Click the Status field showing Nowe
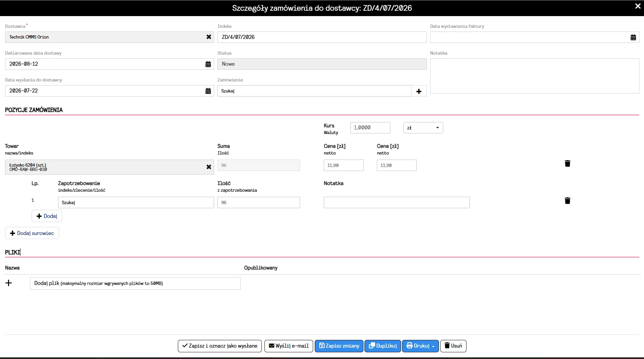This screenshot has height=359, width=644. coord(322,64)
